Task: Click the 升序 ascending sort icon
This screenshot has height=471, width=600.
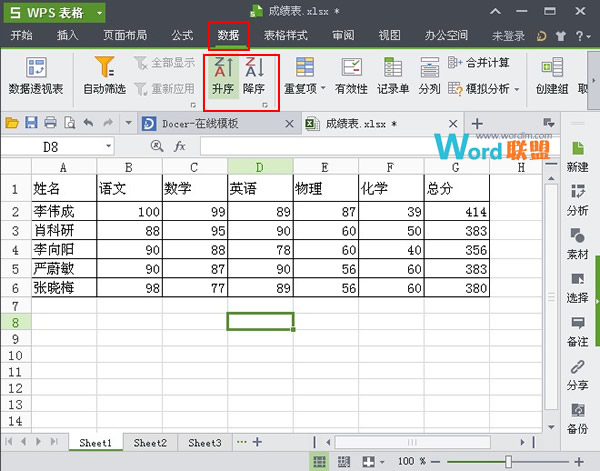Action: (x=221, y=76)
